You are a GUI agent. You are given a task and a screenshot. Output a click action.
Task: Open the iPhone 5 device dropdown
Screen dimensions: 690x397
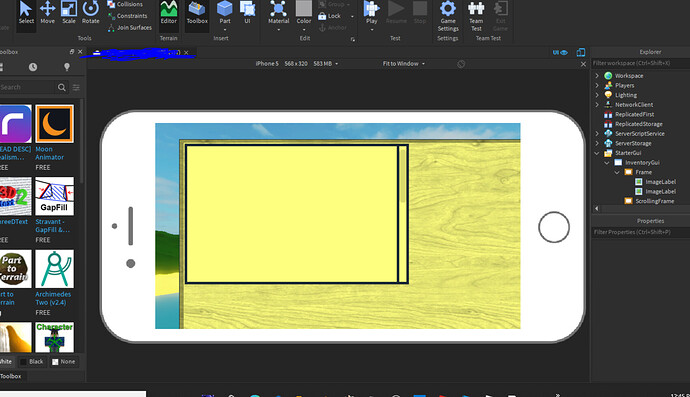click(297, 64)
